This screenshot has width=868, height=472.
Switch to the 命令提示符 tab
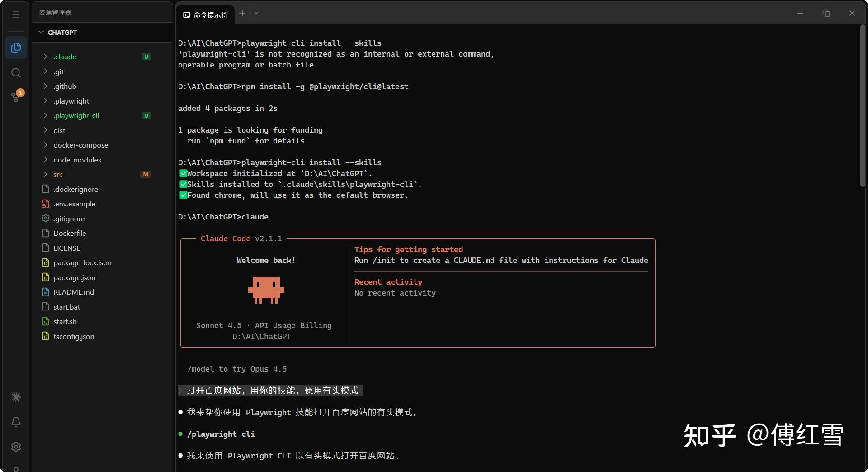205,15
